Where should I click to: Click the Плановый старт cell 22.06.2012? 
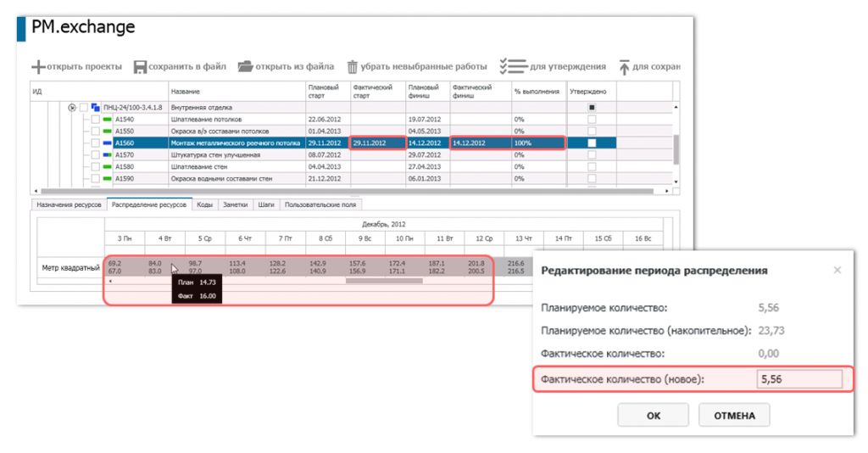[x=328, y=119]
